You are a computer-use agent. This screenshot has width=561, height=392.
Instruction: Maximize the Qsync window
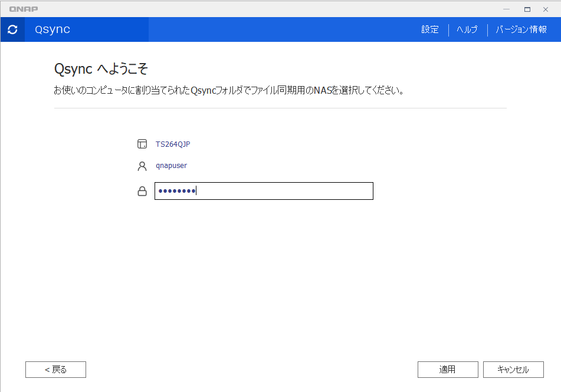click(527, 9)
